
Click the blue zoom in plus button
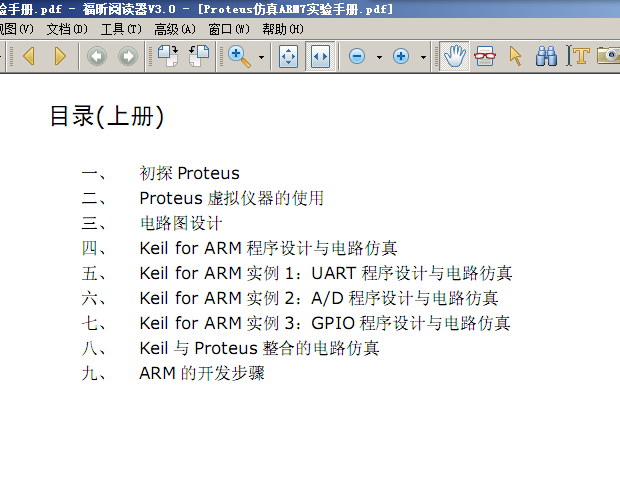pyautogui.click(x=401, y=57)
